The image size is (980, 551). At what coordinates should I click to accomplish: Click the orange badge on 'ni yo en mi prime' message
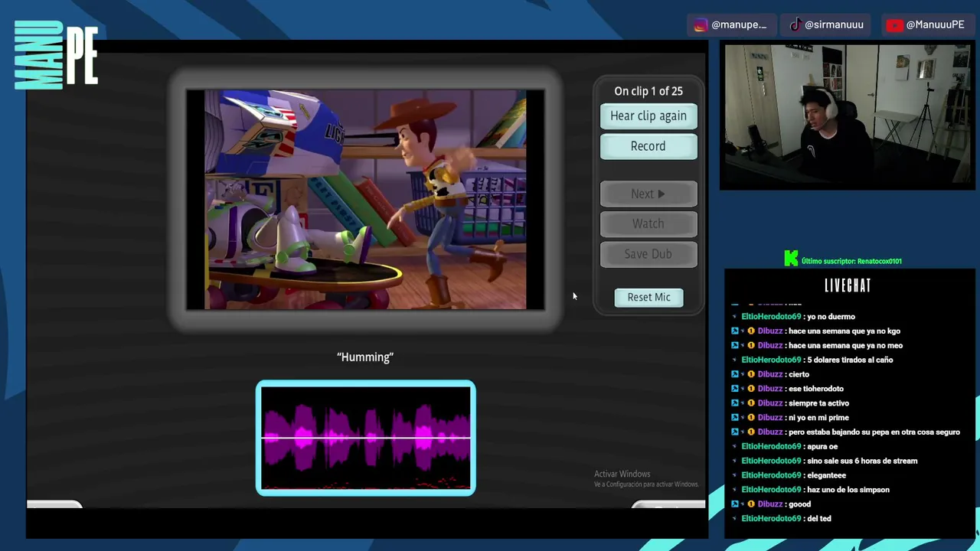pos(751,418)
